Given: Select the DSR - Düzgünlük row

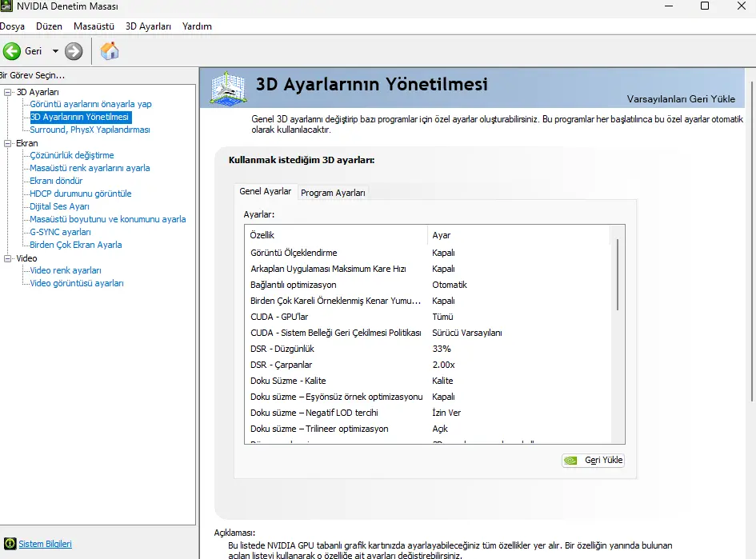Looking at the screenshot, I should pos(429,349).
